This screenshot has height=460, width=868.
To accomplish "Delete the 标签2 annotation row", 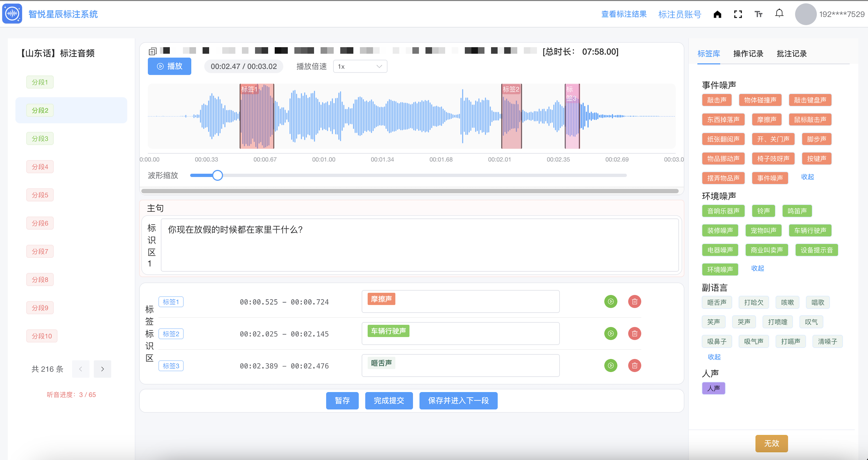I will click(x=635, y=334).
